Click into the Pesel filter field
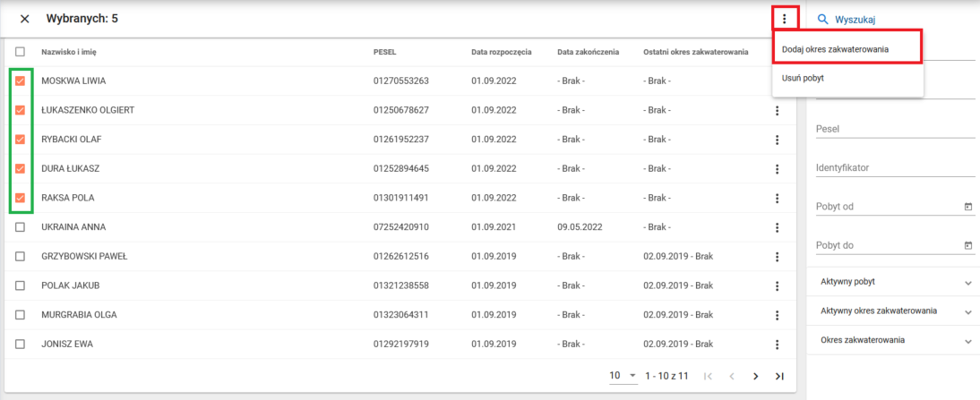Viewport: 980px width, 400px height. (x=894, y=129)
